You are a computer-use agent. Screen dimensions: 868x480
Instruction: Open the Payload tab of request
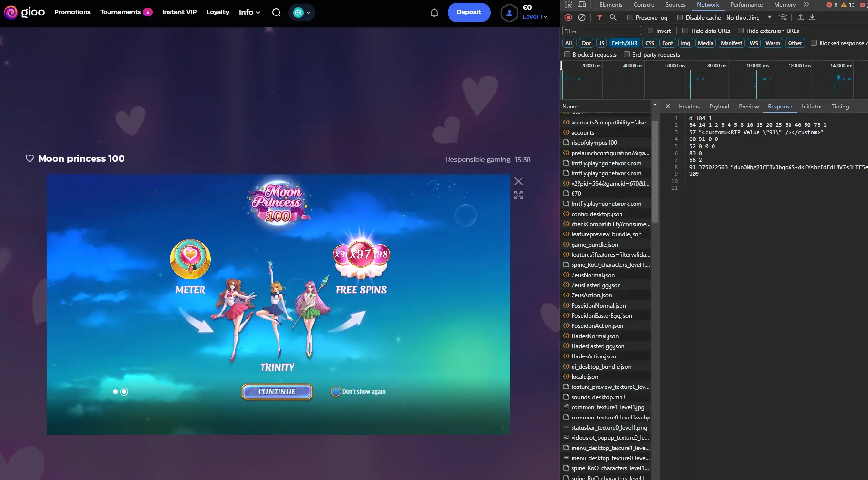click(719, 107)
